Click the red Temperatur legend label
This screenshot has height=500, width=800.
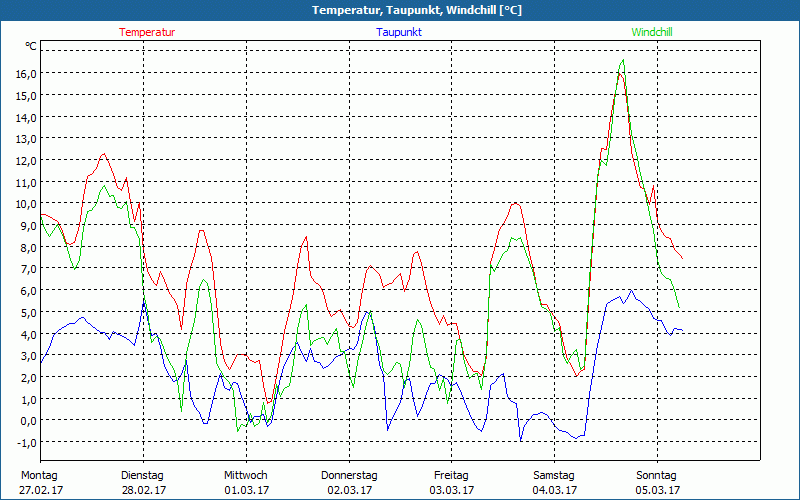click(147, 32)
